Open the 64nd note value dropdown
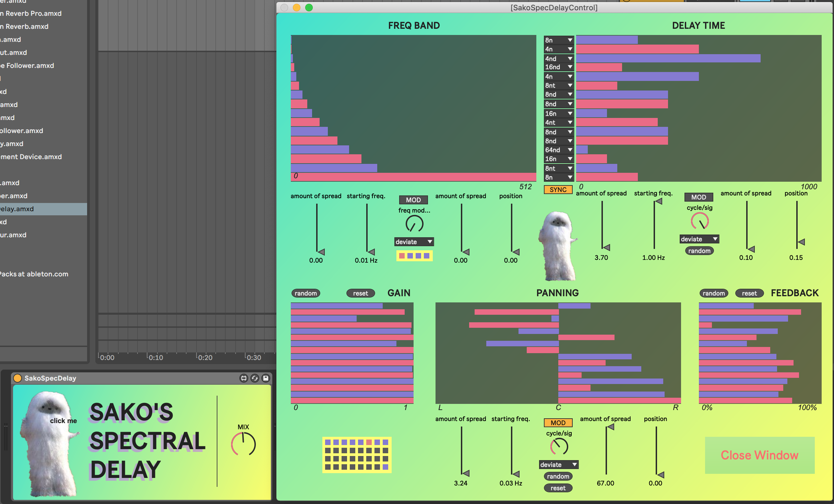 [x=559, y=150]
